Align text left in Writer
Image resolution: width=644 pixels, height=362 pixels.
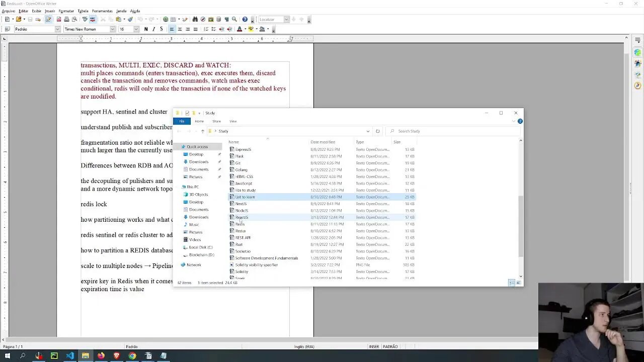click(172, 29)
